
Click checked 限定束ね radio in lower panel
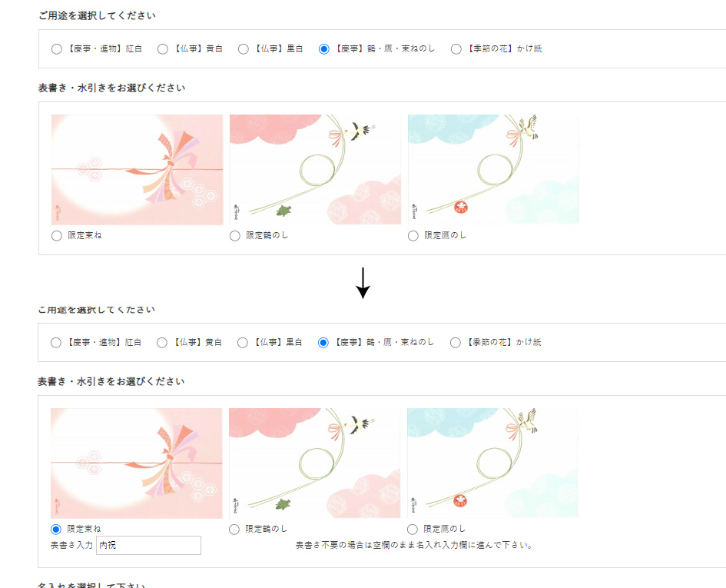55,530
